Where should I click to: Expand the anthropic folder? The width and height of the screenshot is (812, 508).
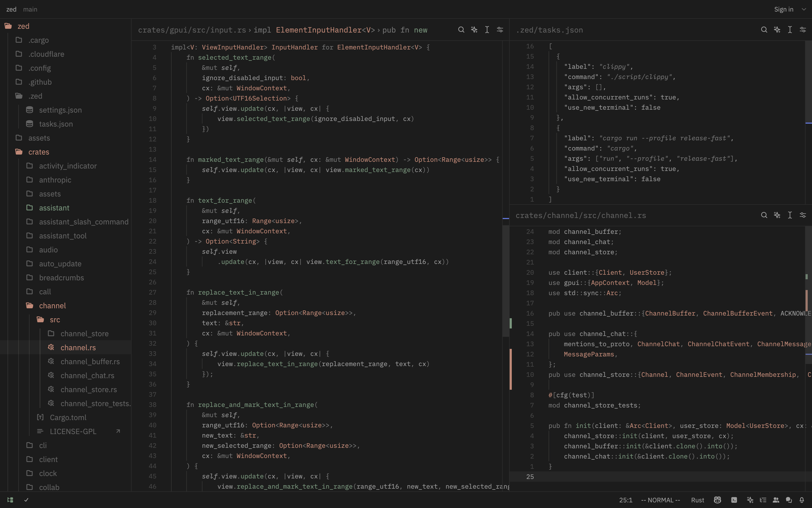click(66, 180)
